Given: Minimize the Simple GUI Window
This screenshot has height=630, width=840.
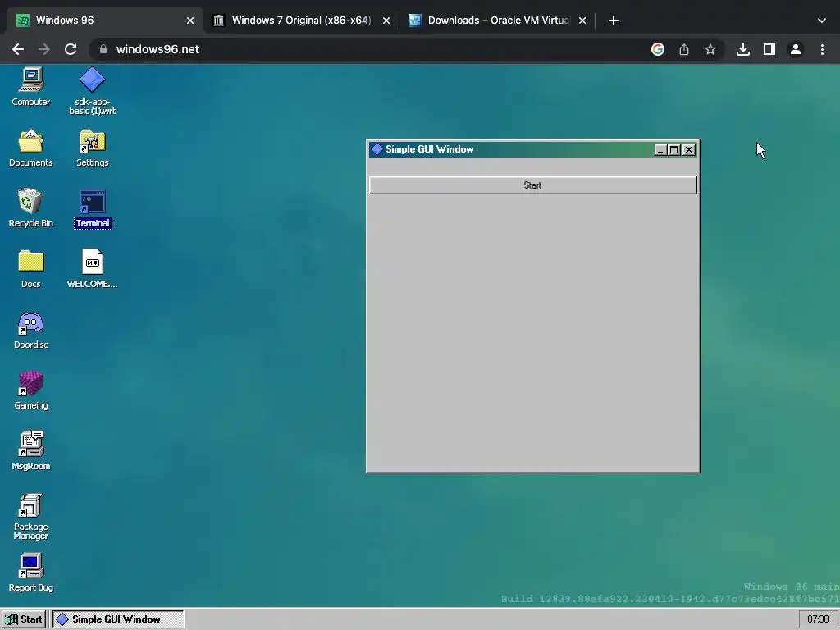Looking at the screenshot, I should click(660, 150).
